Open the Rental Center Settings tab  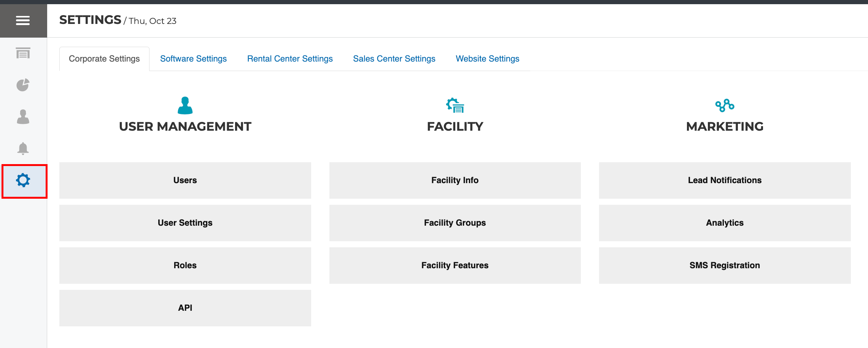click(290, 59)
